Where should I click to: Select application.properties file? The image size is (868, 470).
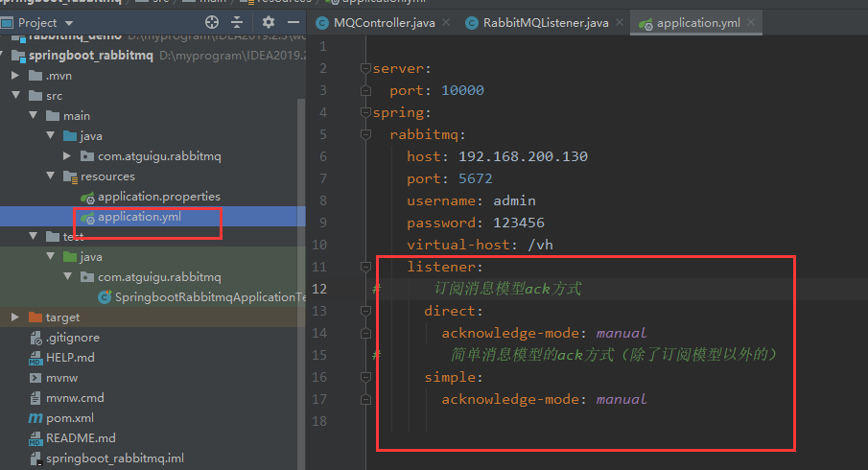click(x=159, y=197)
